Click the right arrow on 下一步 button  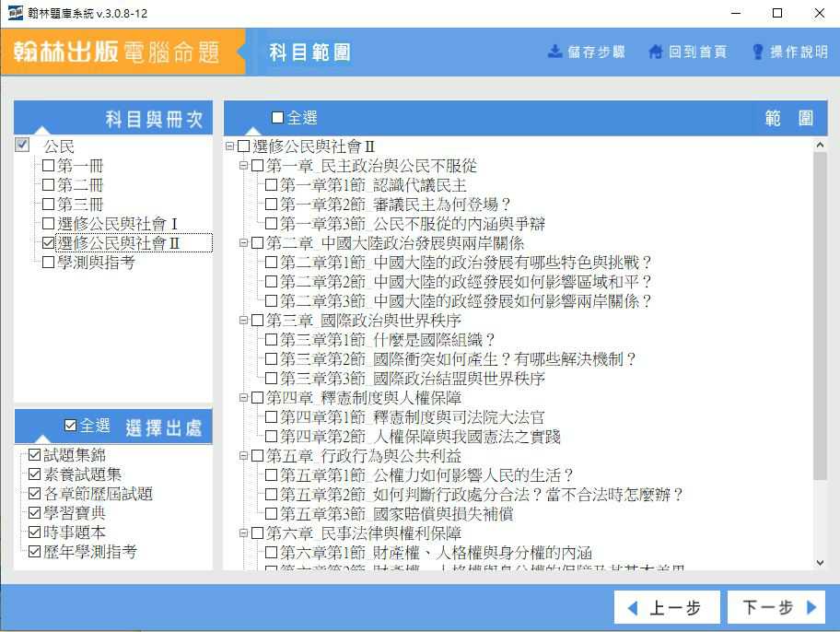(x=811, y=607)
